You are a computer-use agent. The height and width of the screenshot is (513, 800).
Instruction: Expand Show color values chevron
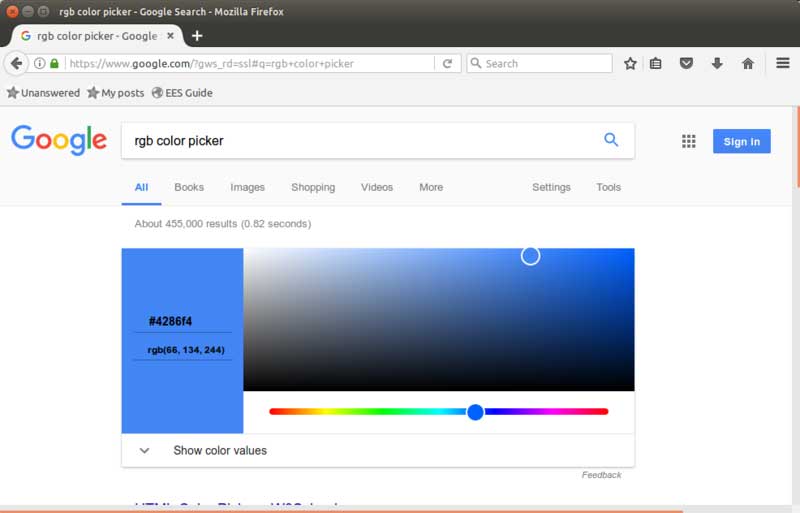(x=144, y=450)
